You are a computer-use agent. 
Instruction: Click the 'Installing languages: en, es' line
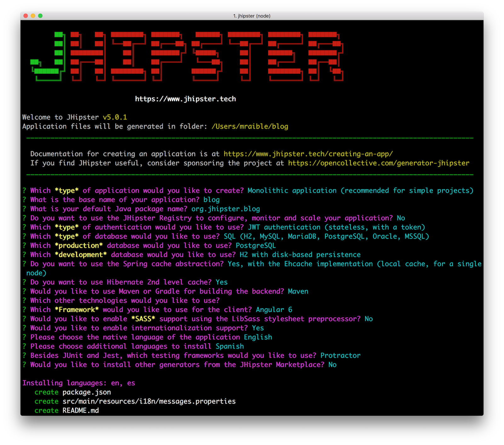click(x=79, y=383)
